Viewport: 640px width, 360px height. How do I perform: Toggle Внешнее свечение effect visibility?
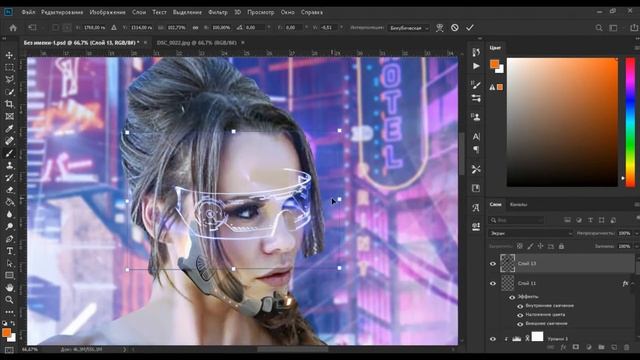(x=520, y=324)
